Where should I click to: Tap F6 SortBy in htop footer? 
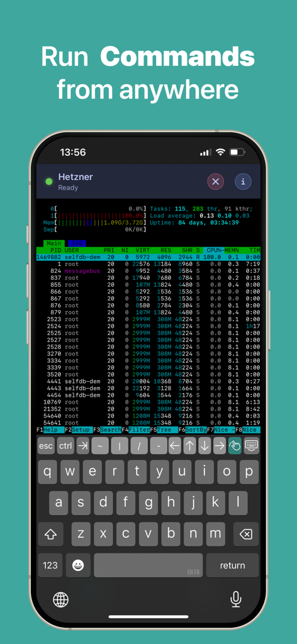click(193, 430)
